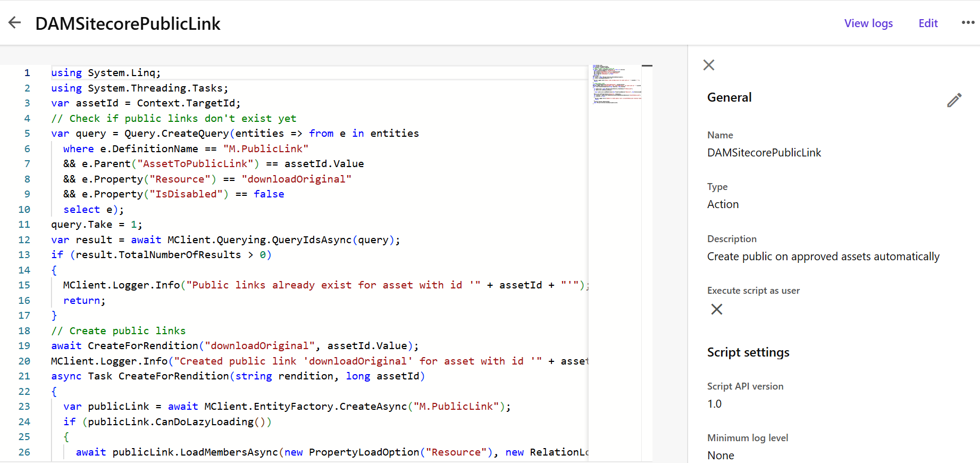This screenshot has height=463, width=980.
Task: Click line number 26 in the gutter
Action: pos(24,452)
